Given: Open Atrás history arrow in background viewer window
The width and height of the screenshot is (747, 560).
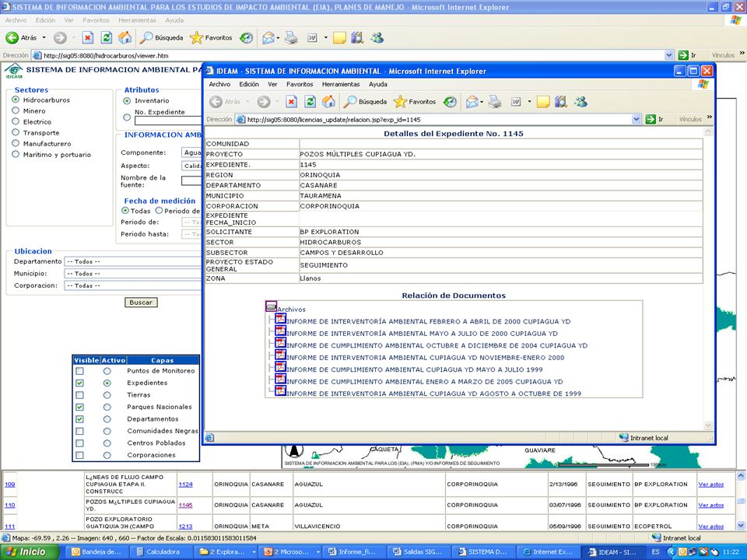Looking at the screenshot, I should tap(44, 37).
